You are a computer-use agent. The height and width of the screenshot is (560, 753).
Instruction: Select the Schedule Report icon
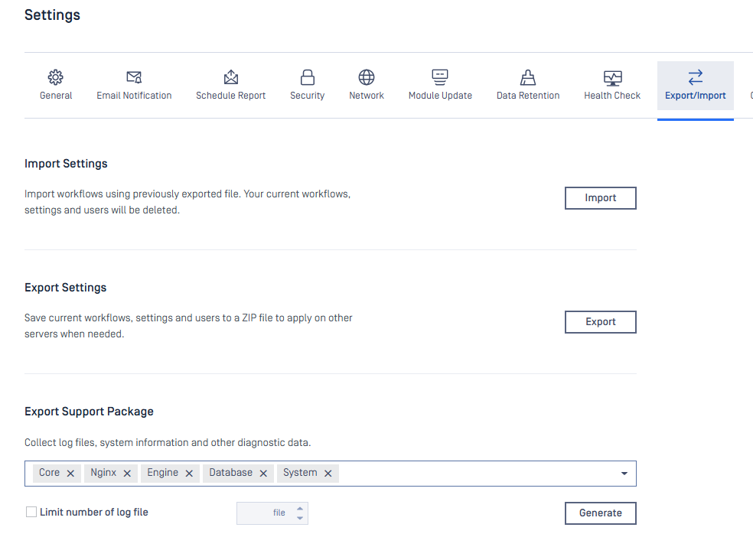point(231,77)
